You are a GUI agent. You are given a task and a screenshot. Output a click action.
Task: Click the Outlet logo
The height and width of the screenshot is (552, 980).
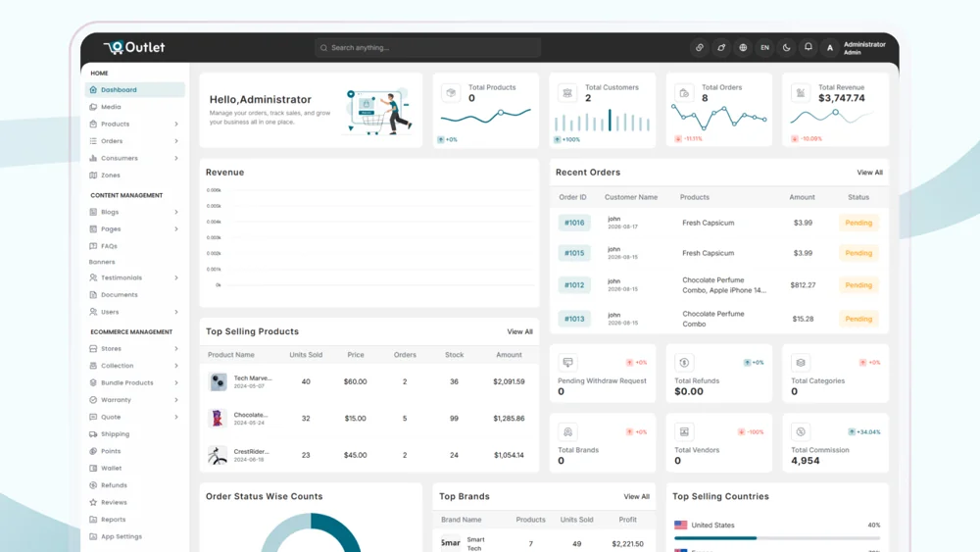click(133, 47)
